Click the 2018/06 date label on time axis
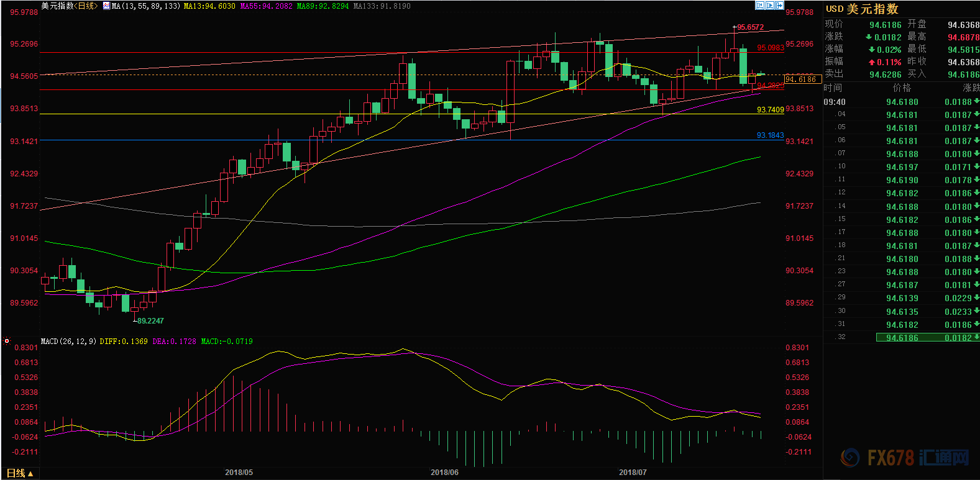The image size is (980, 480). pyautogui.click(x=444, y=472)
